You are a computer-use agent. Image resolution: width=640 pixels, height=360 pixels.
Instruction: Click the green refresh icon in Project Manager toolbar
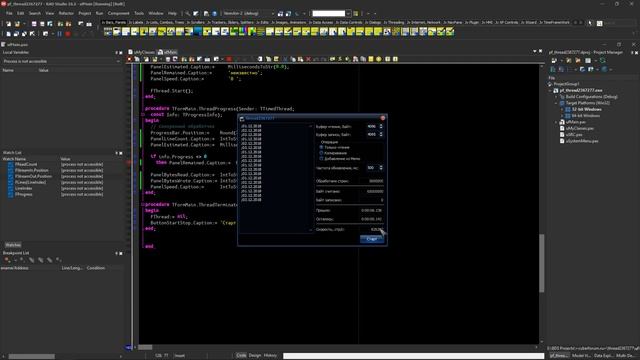pos(602,60)
